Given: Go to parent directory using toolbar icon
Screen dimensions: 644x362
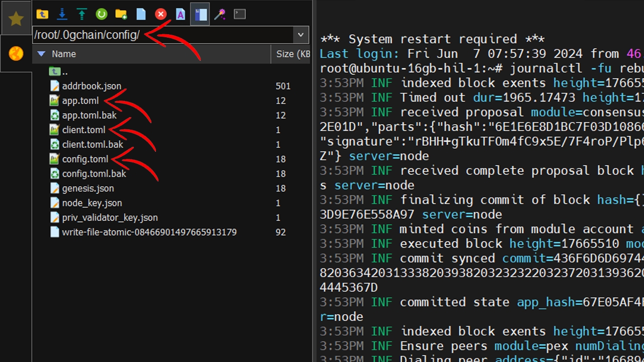Looking at the screenshot, I should pos(42,14).
